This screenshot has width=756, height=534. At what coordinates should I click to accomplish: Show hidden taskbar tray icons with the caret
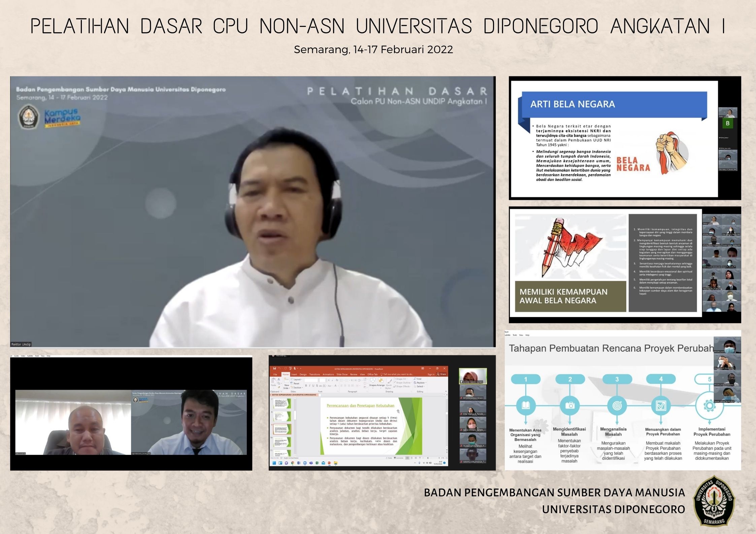[415, 463]
